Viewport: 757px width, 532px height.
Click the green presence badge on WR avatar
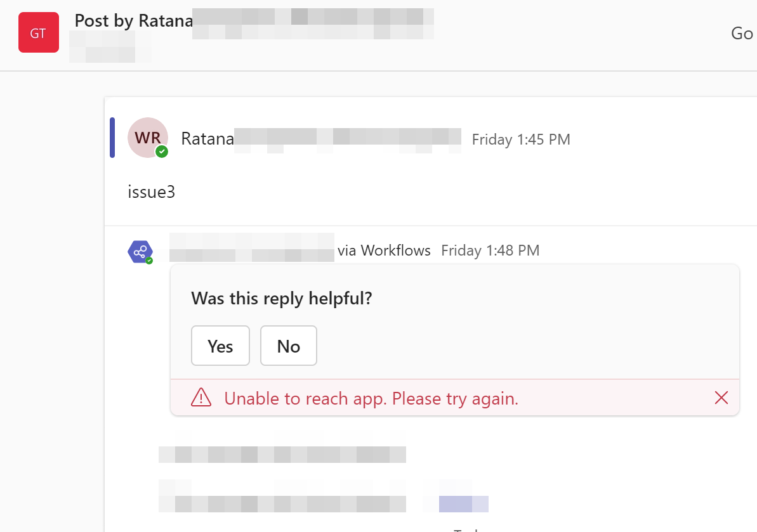(162, 152)
